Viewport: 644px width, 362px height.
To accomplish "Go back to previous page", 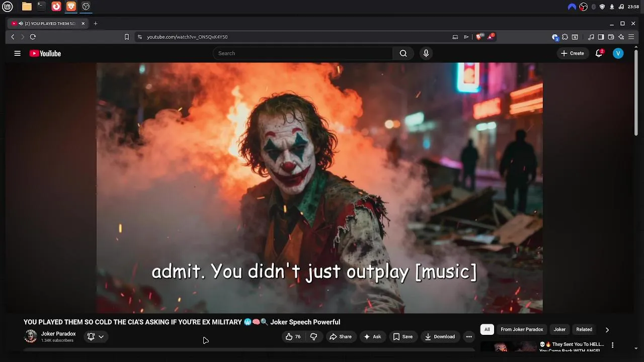I will (13, 37).
